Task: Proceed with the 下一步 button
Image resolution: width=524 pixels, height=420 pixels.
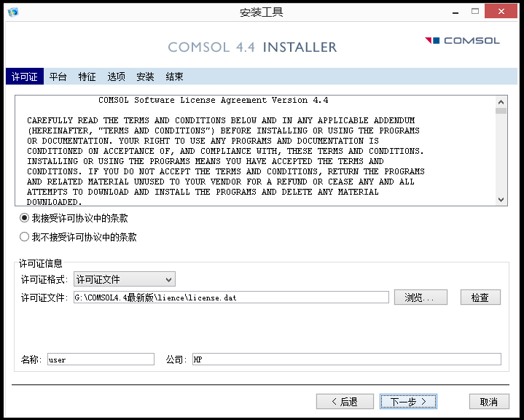Action: pos(408,401)
